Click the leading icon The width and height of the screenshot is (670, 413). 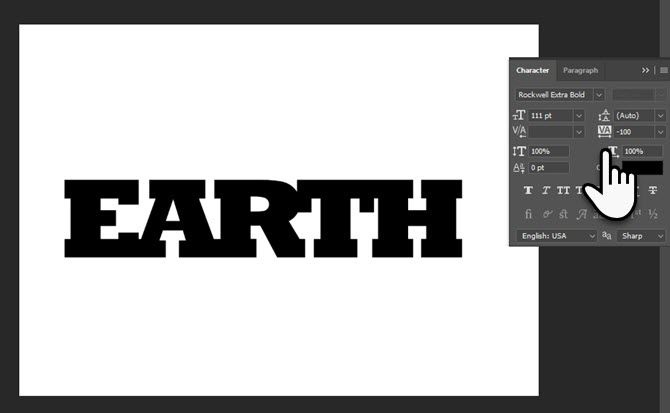click(x=604, y=115)
